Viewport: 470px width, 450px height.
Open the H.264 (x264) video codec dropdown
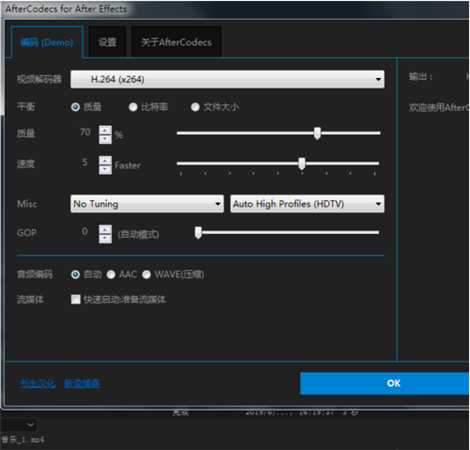point(227,79)
